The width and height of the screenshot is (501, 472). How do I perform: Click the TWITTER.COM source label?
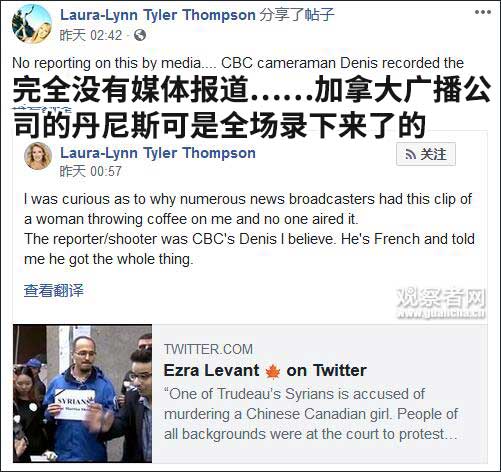point(208,349)
